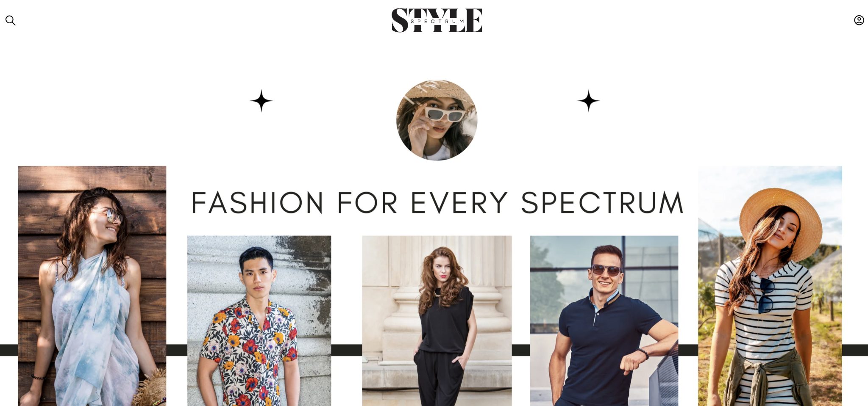Click the black bar between jumpsuit and polo photos
Image resolution: width=868 pixels, height=406 pixels.
point(520,350)
